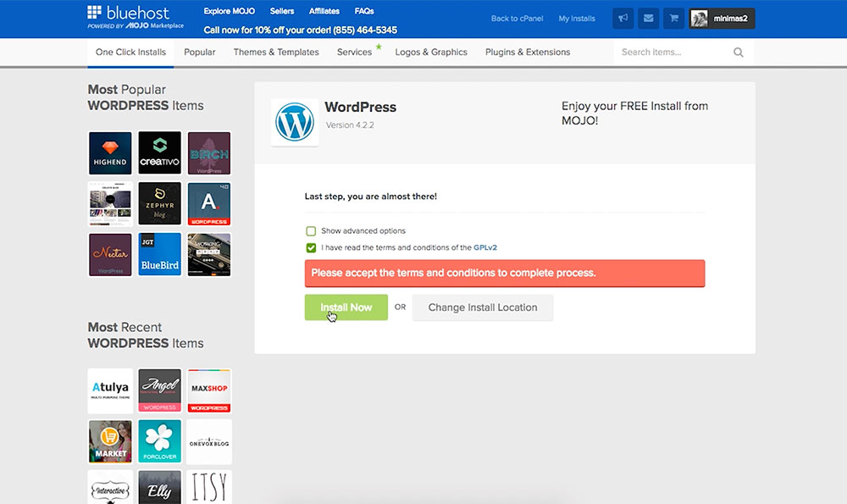Open the Affiliates link

324,11
